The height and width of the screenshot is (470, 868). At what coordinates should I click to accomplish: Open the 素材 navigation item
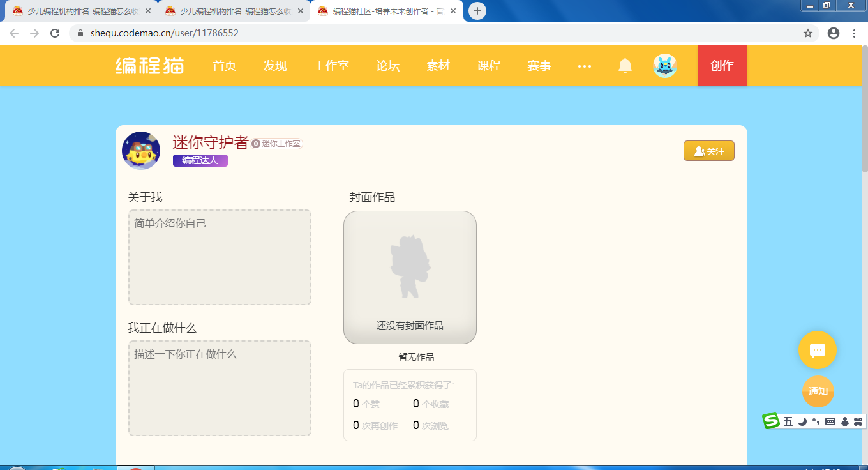(438, 66)
